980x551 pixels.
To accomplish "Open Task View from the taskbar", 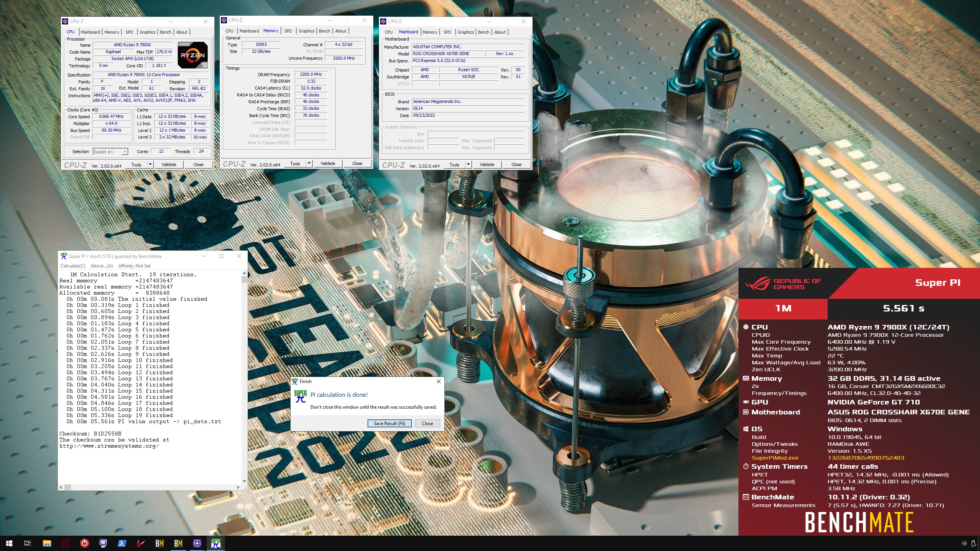I will (28, 543).
